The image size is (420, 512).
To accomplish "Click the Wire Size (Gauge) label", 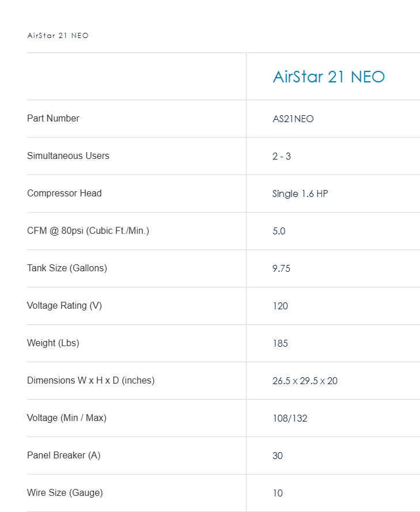I will (x=65, y=492).
